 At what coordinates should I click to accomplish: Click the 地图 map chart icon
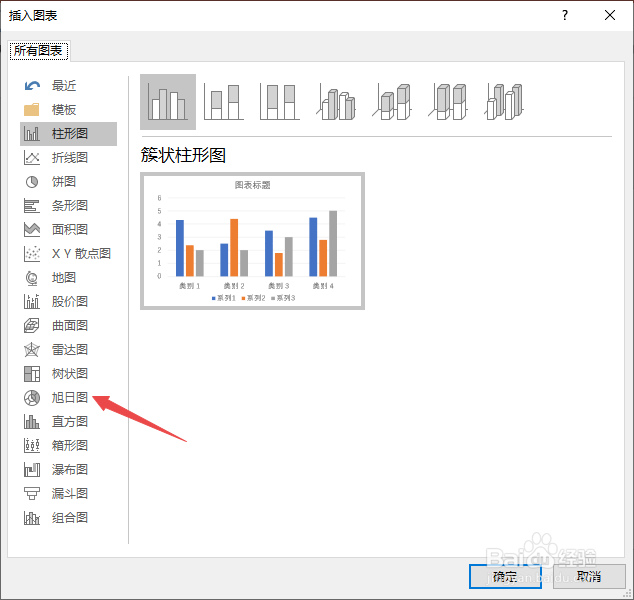[32, 278]
